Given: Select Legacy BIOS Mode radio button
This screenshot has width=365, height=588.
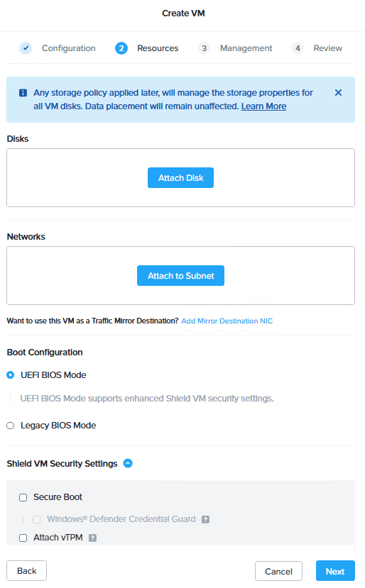Looking at the screenshot, I should 11,426.
